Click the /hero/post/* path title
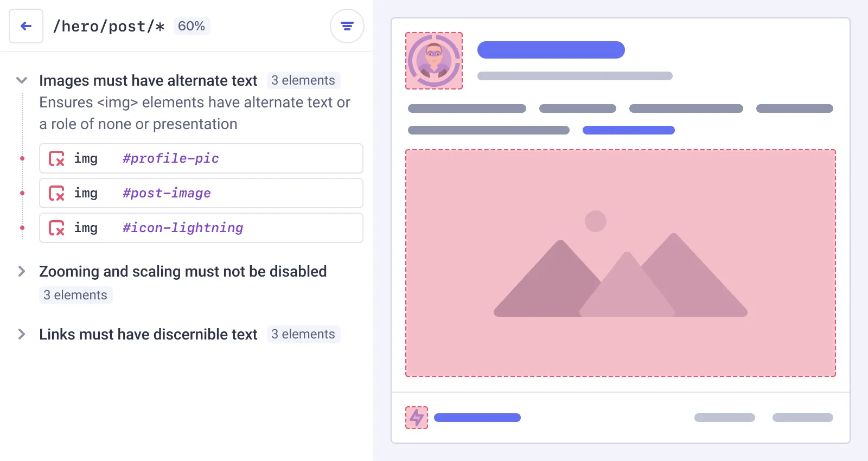 [x=108, y=26]
